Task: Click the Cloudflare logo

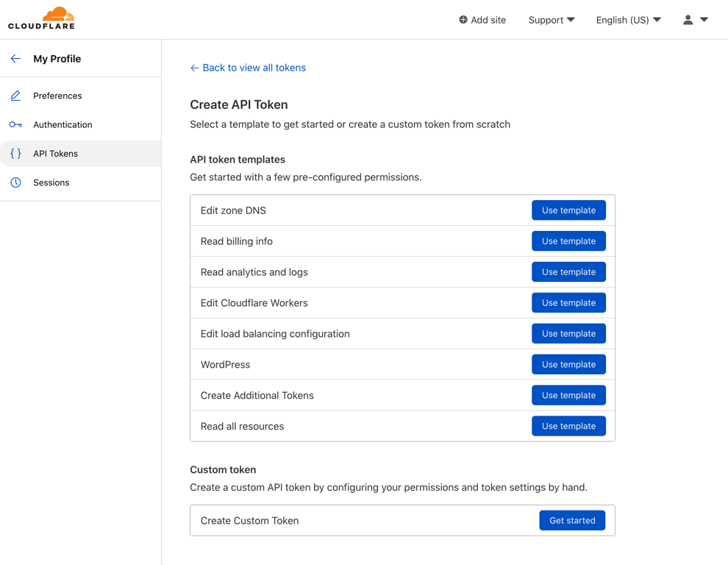Action: point(42,18)
